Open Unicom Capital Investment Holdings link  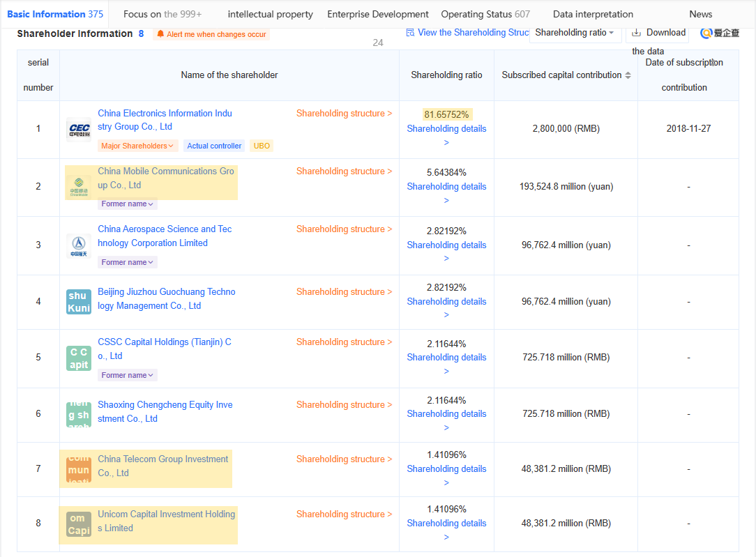tap(167, 521)
